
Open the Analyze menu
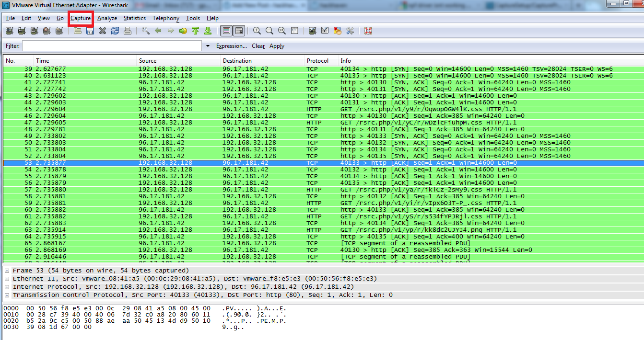(x=107, y=18)
